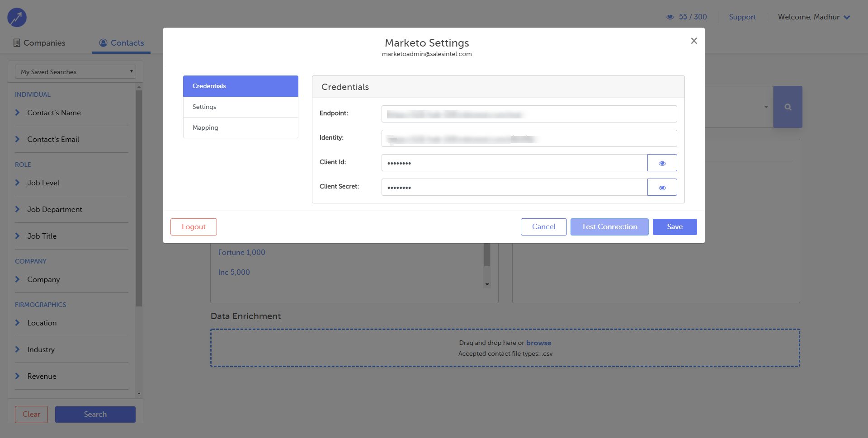Screen dimensions: 868x438
Task: Reveal the Client Id value
Action: pyautogui.click(x=662, y=163)
